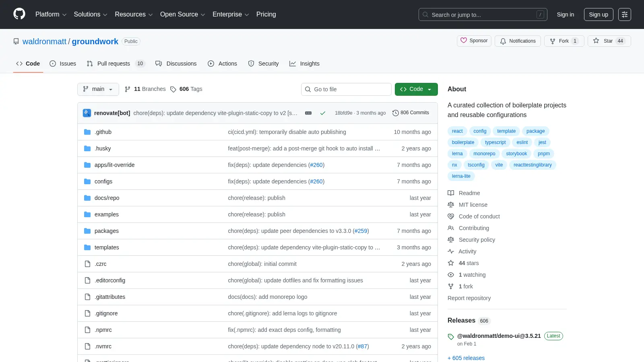The image size is (644, 362).
Task: Click the Readme book icon
Action: pos(451,193)
